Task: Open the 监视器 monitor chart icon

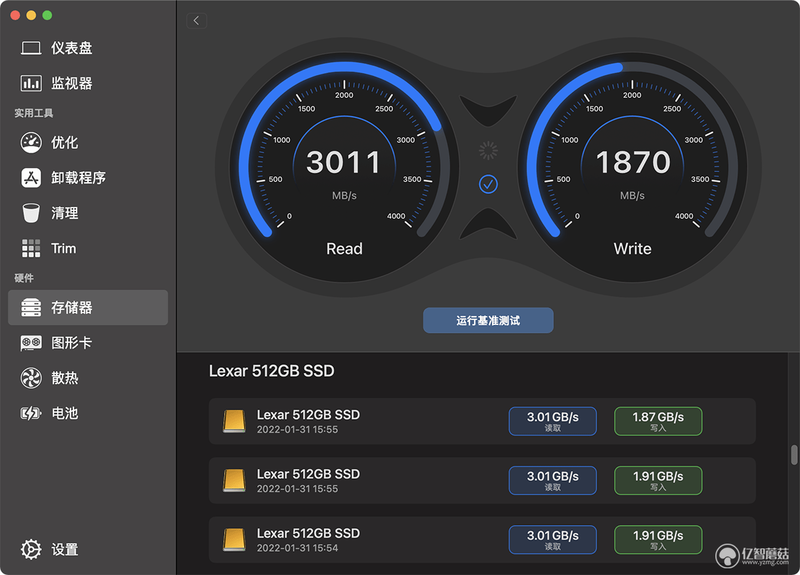Action: [31, 83]
